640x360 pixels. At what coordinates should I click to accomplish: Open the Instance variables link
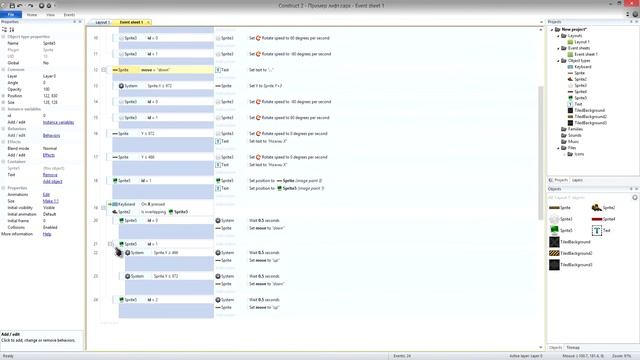(58, 122)
